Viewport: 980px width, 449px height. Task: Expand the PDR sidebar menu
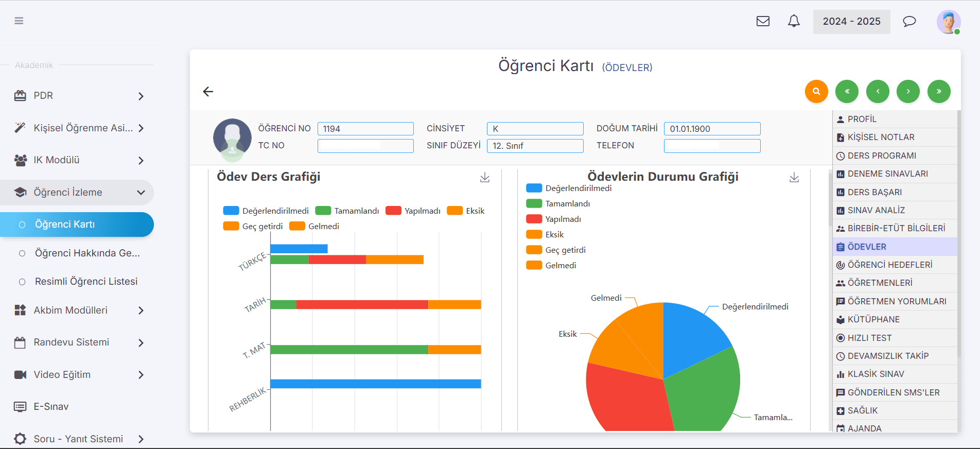click(77, 96)
